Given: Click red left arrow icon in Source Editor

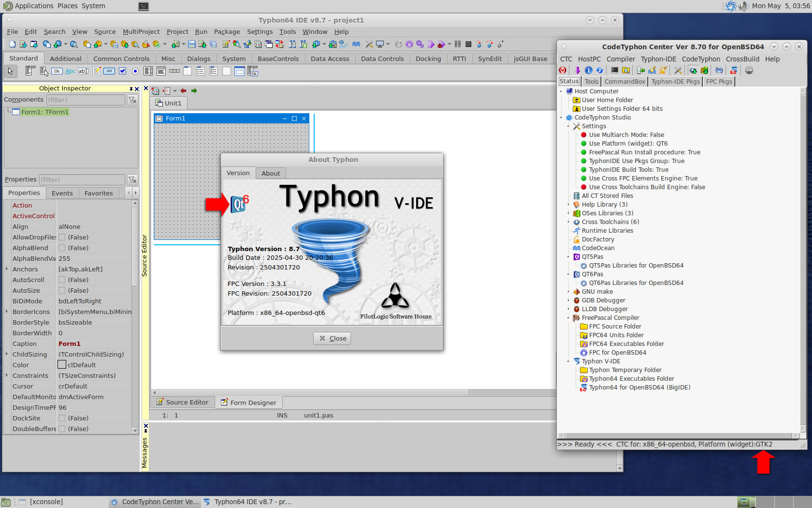Looking at the screenshot, I should point(183,90).
